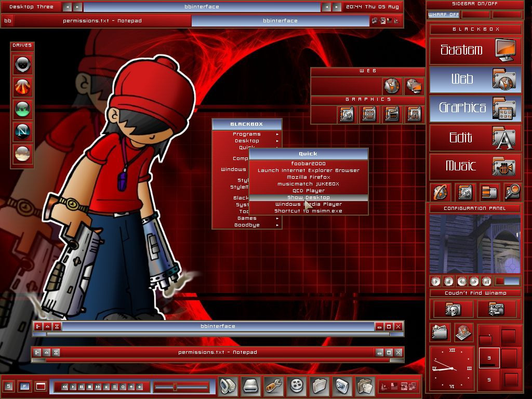Open the wrench tools icon in bottom dock
Viewport: 532px width, 399px height.
tap(274, 387)
